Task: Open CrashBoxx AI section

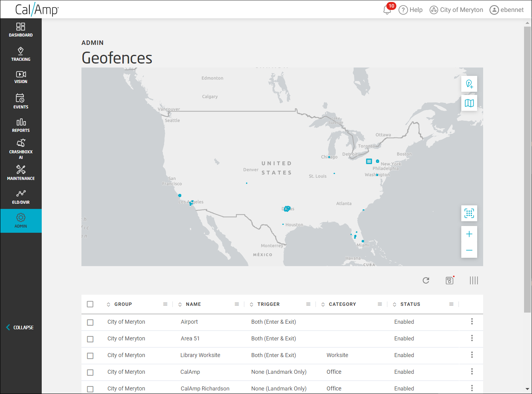Action: tap(21, 149)
